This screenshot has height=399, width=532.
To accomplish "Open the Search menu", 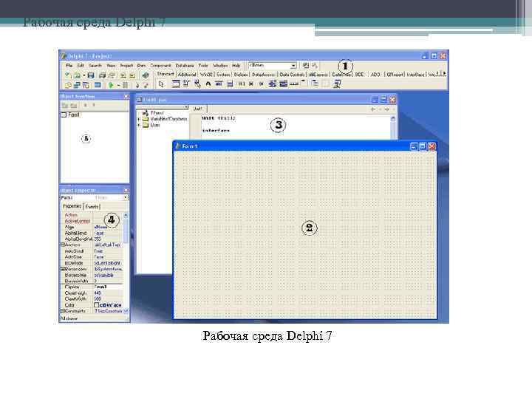I will (95, 65).
